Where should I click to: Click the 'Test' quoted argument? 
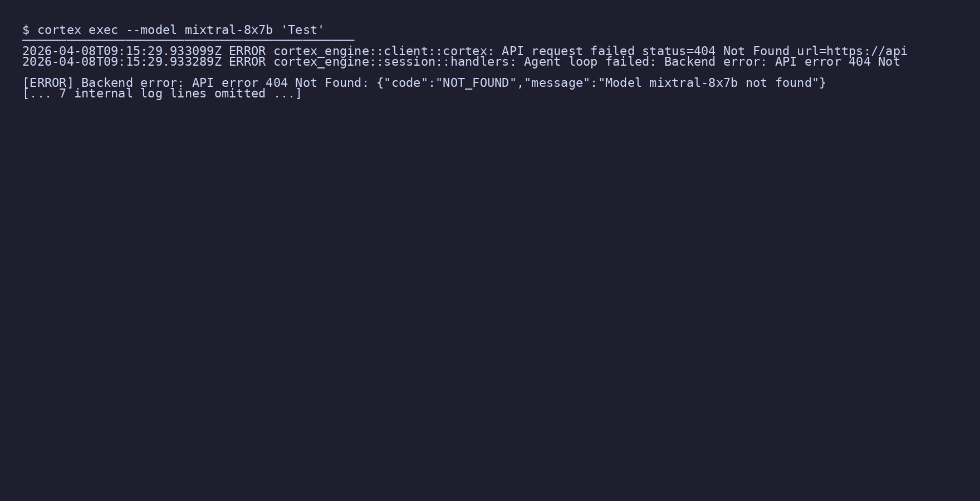pyautogui.click(x=302, y=30)
